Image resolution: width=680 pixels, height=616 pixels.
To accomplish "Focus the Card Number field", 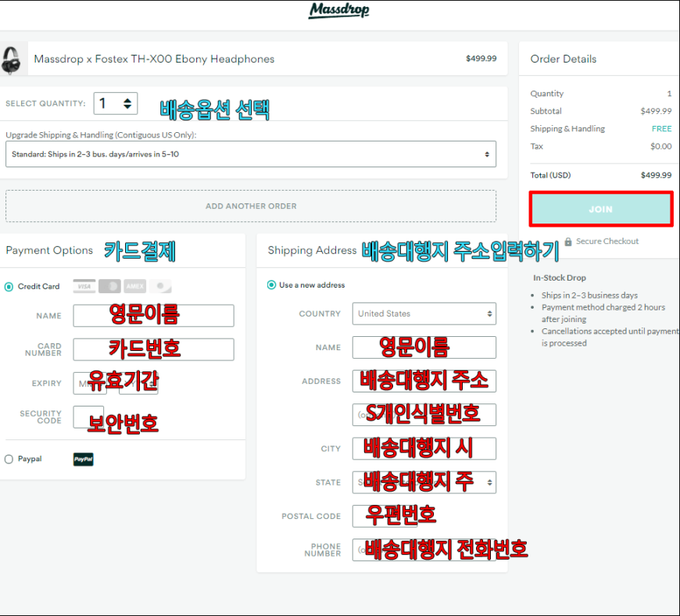I will 153,349.
